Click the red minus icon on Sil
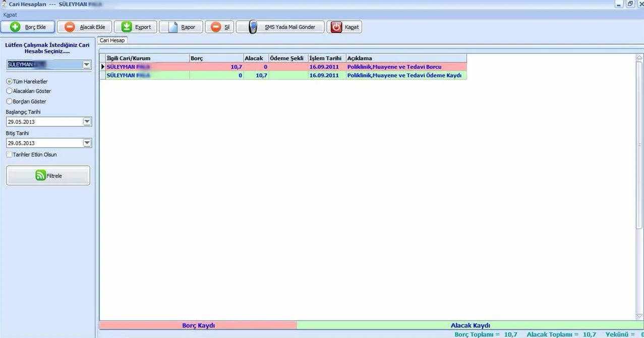 point(216,27)
